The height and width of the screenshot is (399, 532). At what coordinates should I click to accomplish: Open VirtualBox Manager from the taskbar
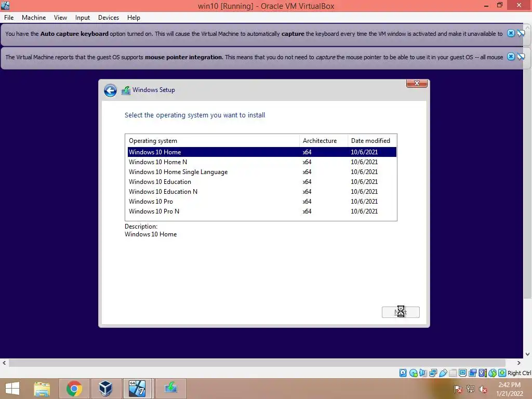pos(105,389)
